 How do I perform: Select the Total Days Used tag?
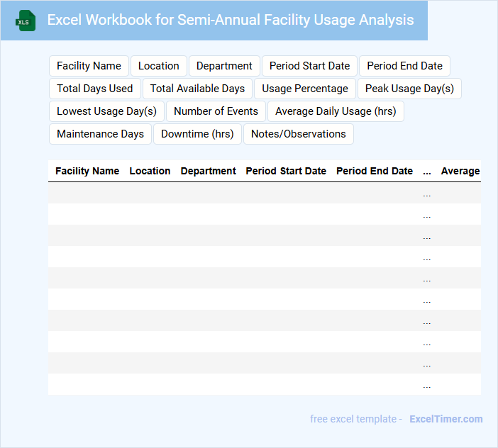95,89
